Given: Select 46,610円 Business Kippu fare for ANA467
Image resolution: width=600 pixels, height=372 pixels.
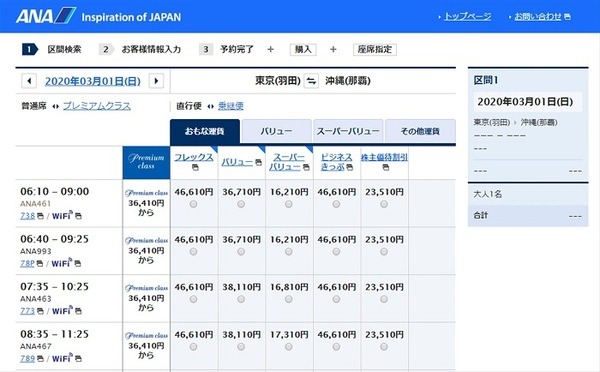Looking at the screenshot, I should click(x=336, y=347).
